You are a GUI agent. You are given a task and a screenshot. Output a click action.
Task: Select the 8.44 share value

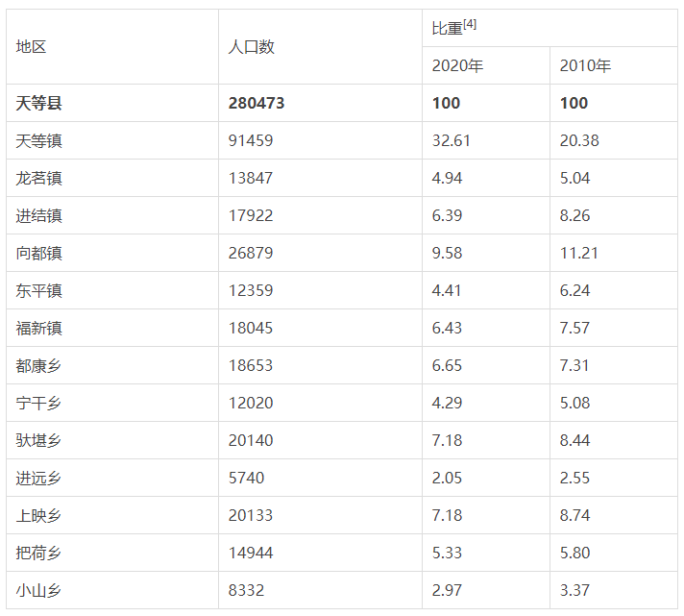pyautogui.click(x=574, y=441)
